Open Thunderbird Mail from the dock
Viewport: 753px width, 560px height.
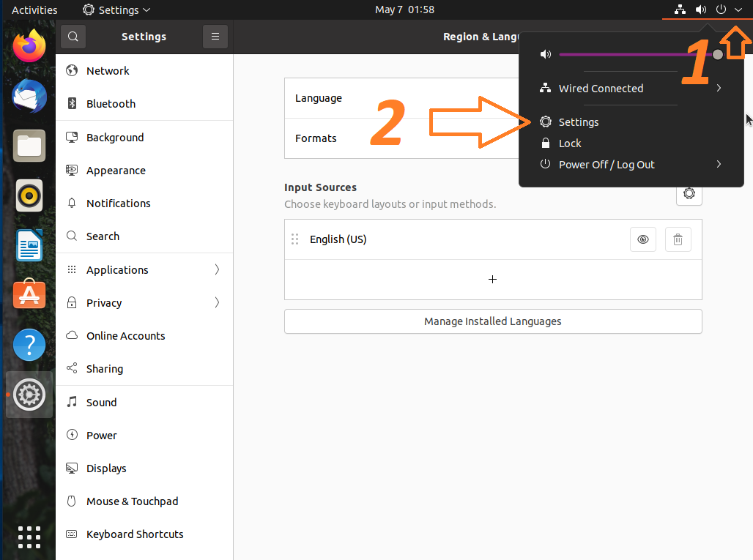tap(29, 96)
